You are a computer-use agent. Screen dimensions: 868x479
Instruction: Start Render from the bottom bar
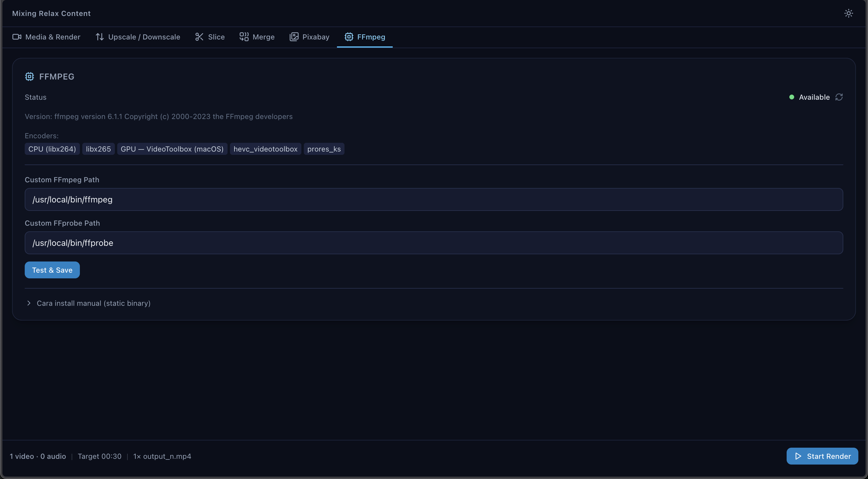coord(822,456)
